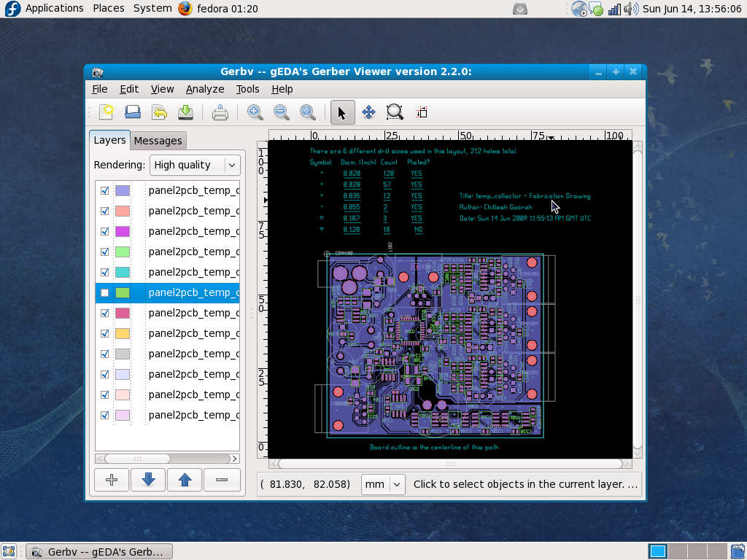747x560 pixels.
Task: Enable the unchecked highlighted layer's checkbox
Action: 105,292
